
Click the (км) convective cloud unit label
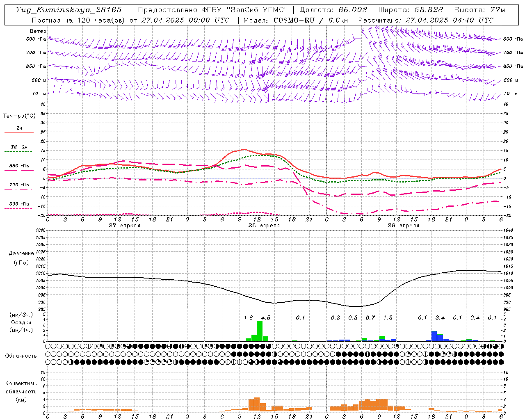coord(21,399)
